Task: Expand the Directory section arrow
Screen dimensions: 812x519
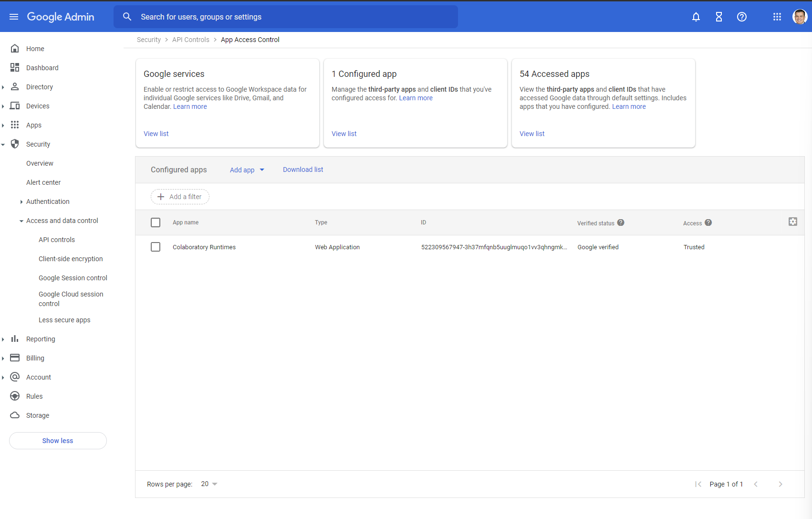Action: coord(3,87)
